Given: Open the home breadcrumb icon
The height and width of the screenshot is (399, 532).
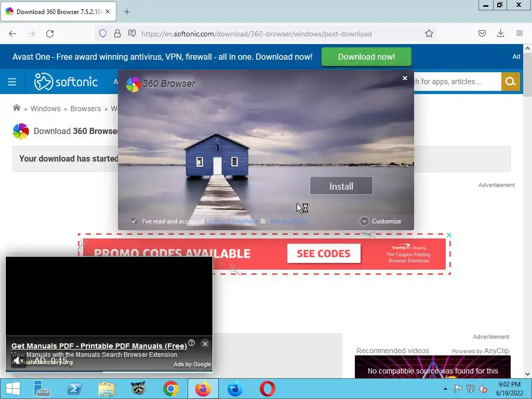Looking at the screenshot, I should (x=16, y=108).
